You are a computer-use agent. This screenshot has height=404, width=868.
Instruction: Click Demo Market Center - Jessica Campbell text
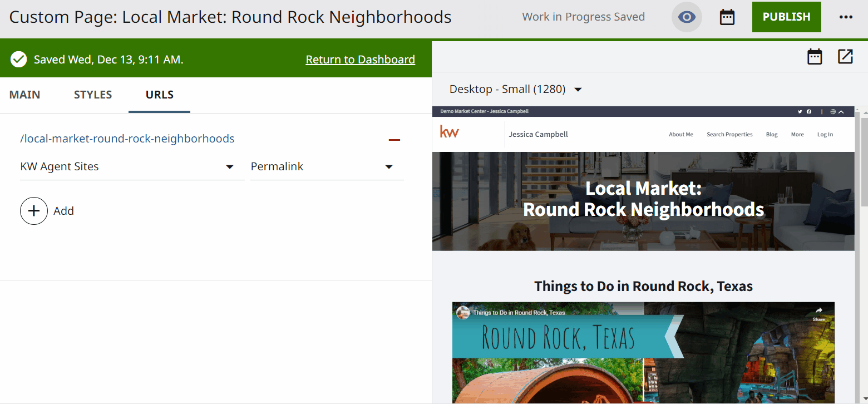[484, 111]
